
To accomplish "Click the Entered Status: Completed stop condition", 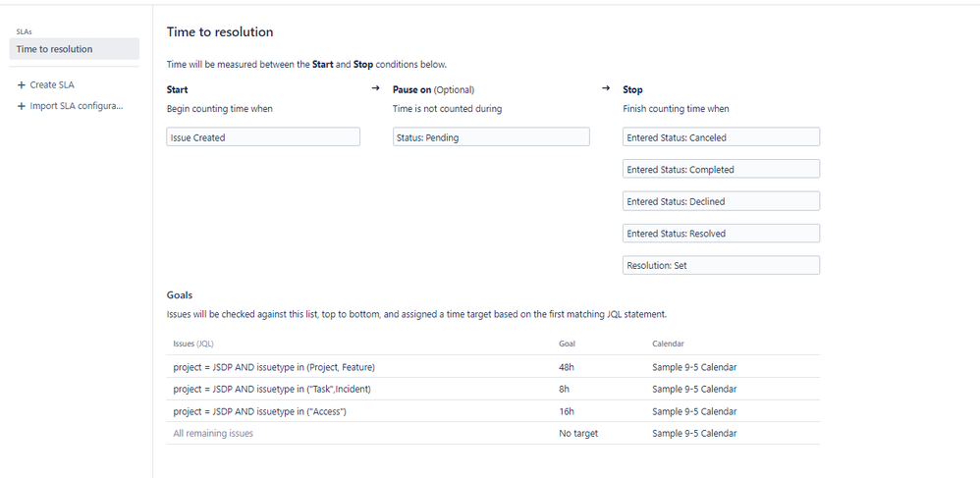I will 721,170.
